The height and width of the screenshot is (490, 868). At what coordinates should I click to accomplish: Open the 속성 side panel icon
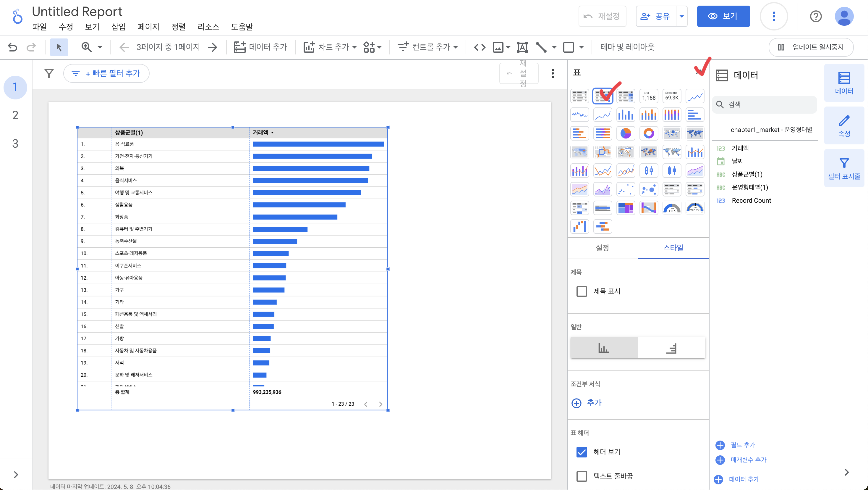(843, 125)
